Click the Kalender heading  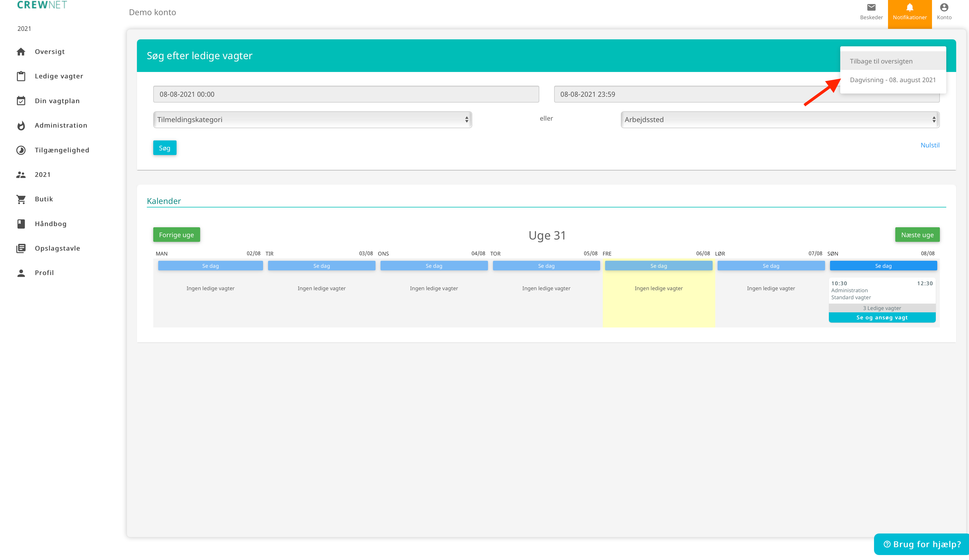(164, 201)
